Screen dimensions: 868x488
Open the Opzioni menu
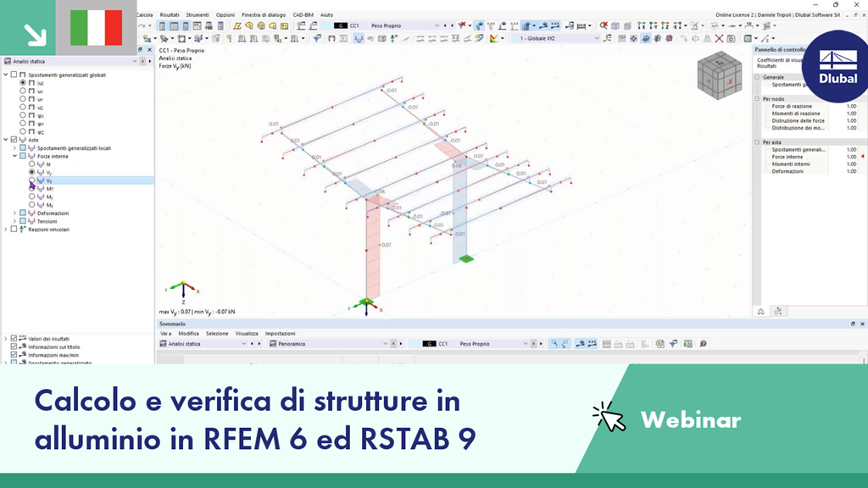pos(225,15)
